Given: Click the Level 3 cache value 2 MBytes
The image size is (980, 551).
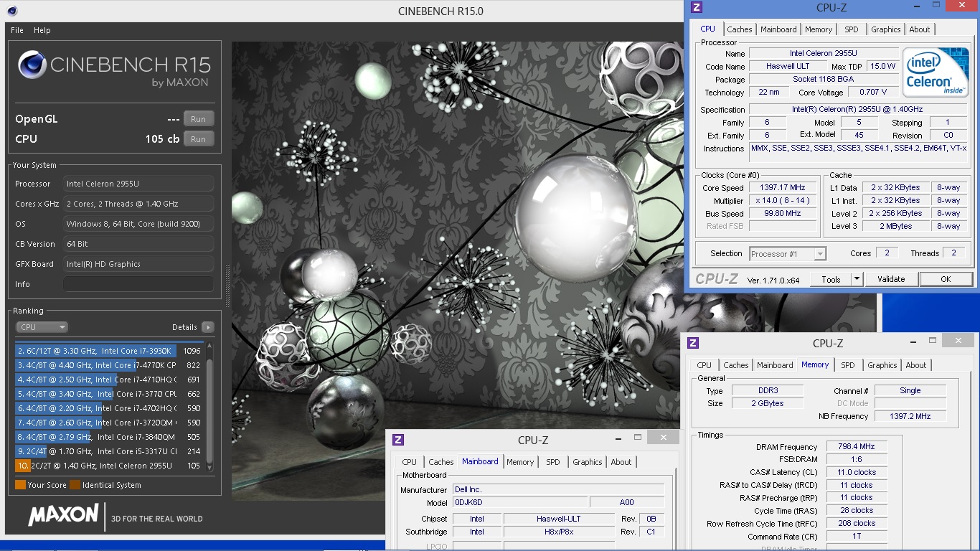Looking at the screenshot, I should pos(896,227).
